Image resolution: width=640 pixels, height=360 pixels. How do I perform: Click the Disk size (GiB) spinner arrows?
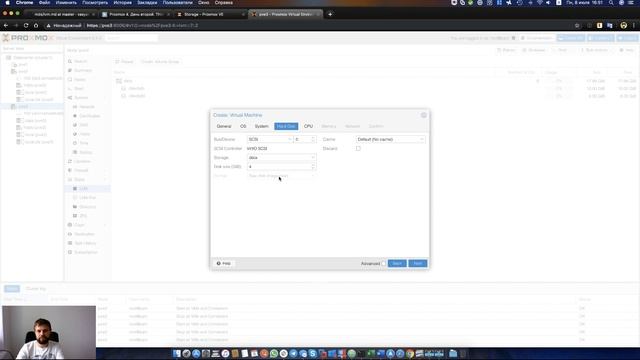click(313, 167)
